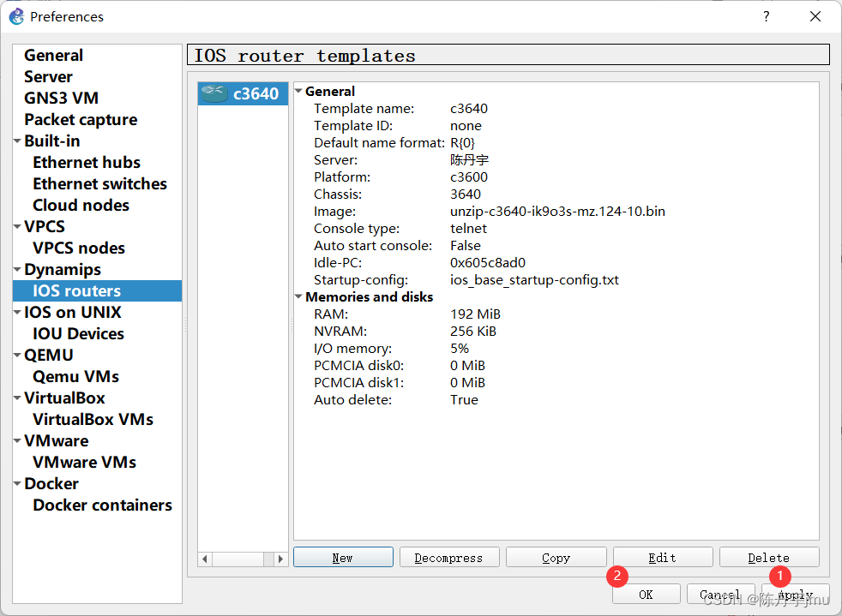Image resolution: width=842 pixels, height=616 pixels.
Task: Open the Server preferences page
Action: click(x=48, y=77)
